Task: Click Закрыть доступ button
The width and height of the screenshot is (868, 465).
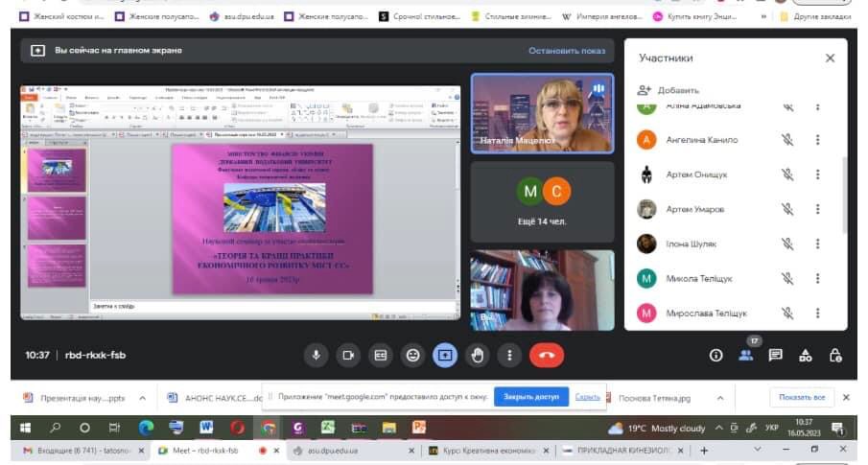Action: [x=531, y=397]
